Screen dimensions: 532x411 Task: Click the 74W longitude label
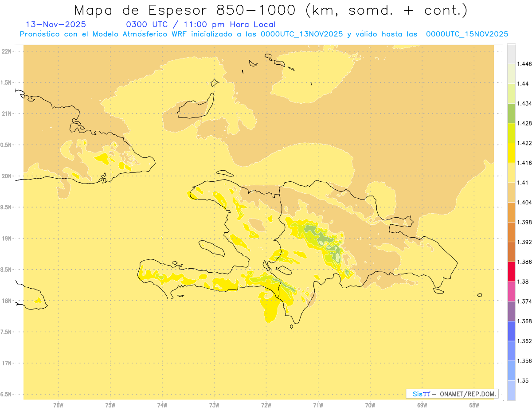[x=162, y=405]
